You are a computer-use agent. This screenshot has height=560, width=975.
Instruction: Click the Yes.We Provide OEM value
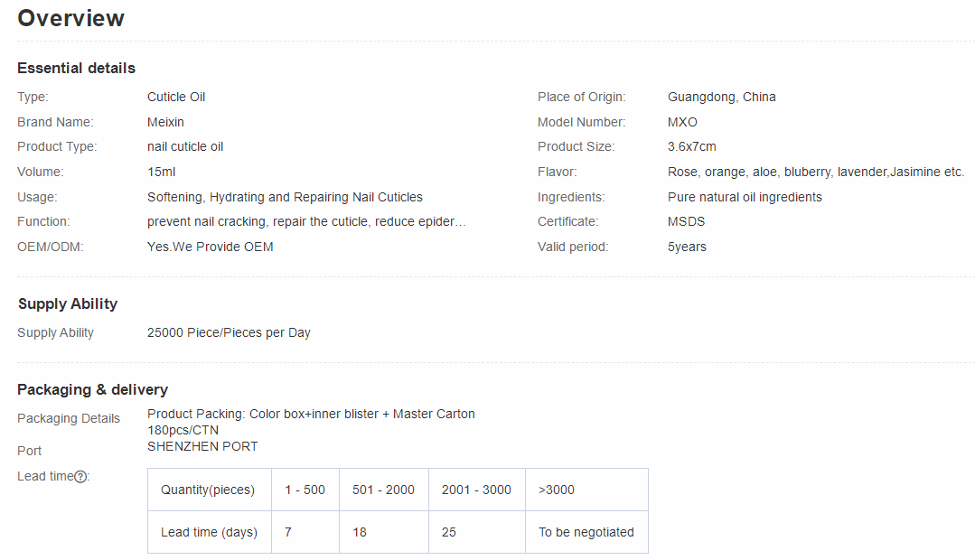click(210, 247)
